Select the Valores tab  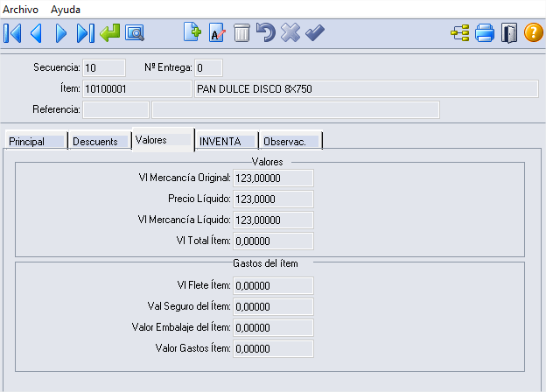(163, 140)
